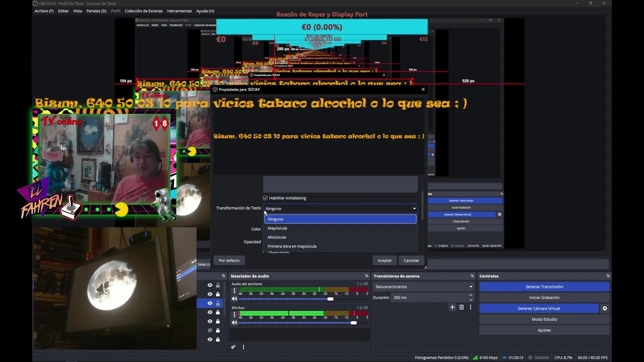The image size is (644, 362).
Task: Toggle lock on the hidden source row
Action: [x=218, y=330]
